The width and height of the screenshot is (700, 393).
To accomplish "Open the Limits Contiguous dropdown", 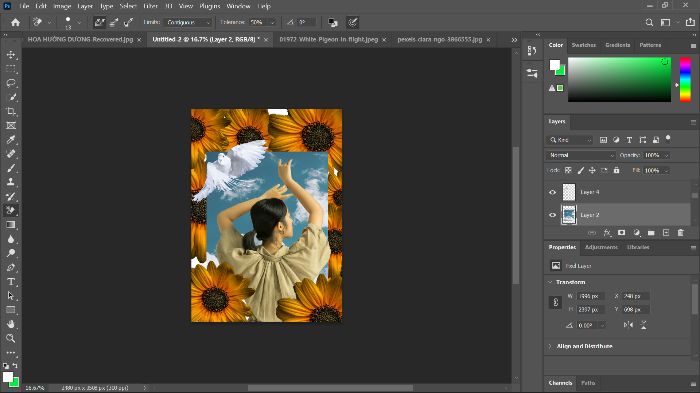I will click(187, 22).
